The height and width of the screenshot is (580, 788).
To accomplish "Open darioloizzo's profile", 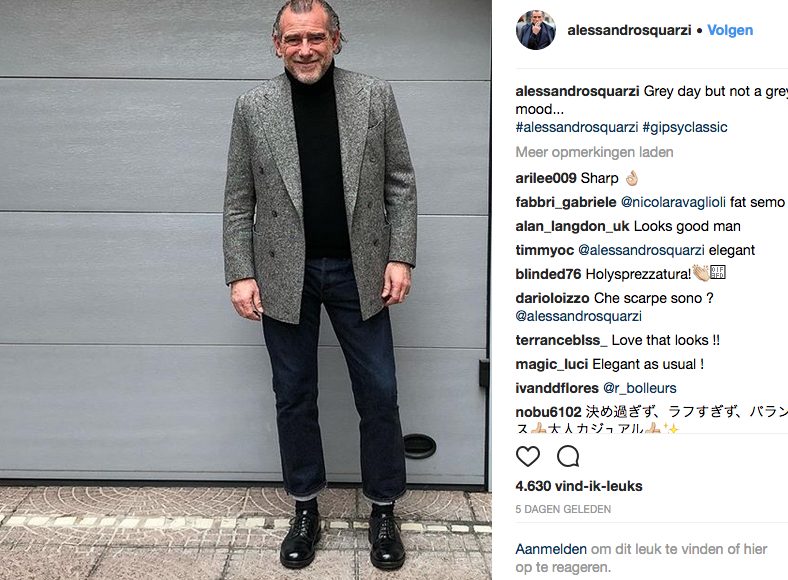I will click(552, 298).
